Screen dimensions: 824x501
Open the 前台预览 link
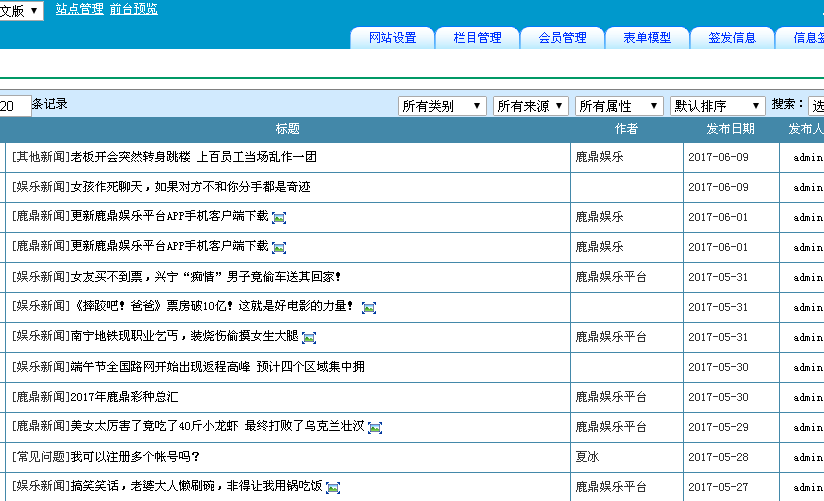tap(133, 9)
